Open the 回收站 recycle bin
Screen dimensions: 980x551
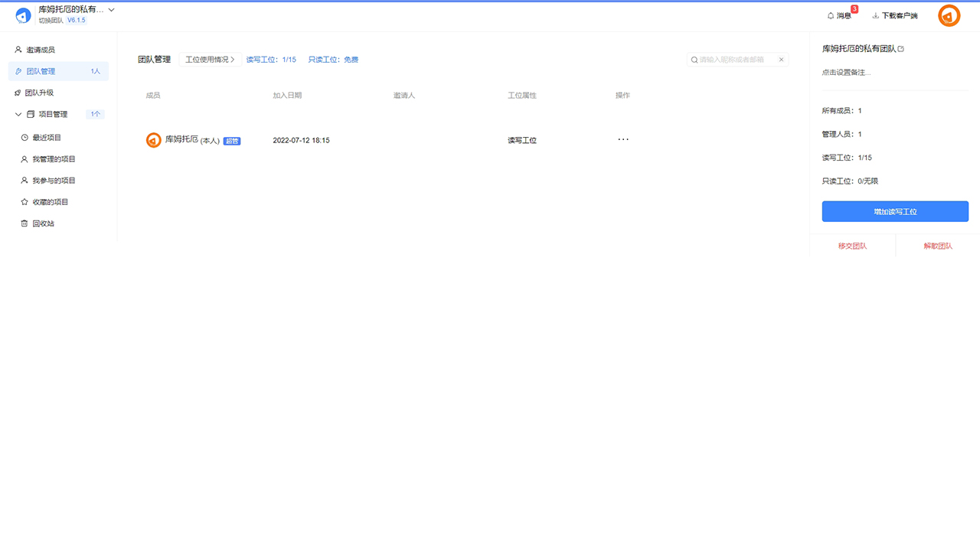[x=43, y=223]
